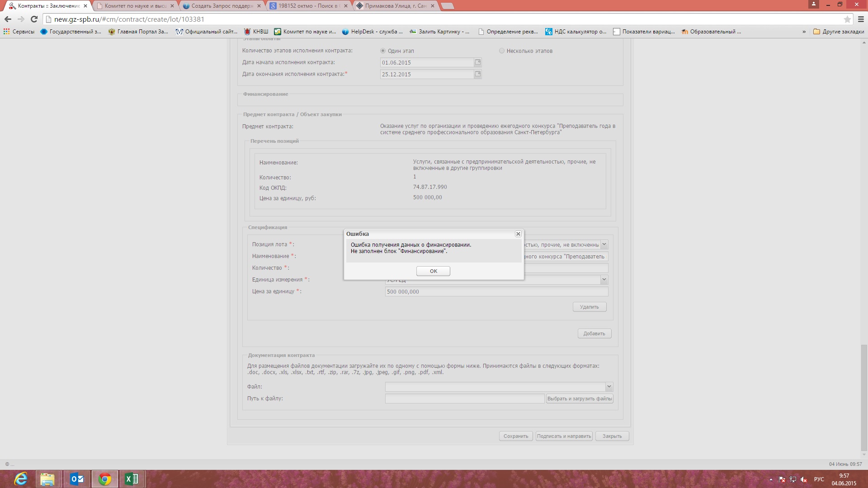Image resolution: width=868 pixels, height=488 pixels.
Task: Open Excel from taskbar
Action: (x=132, y=479)
